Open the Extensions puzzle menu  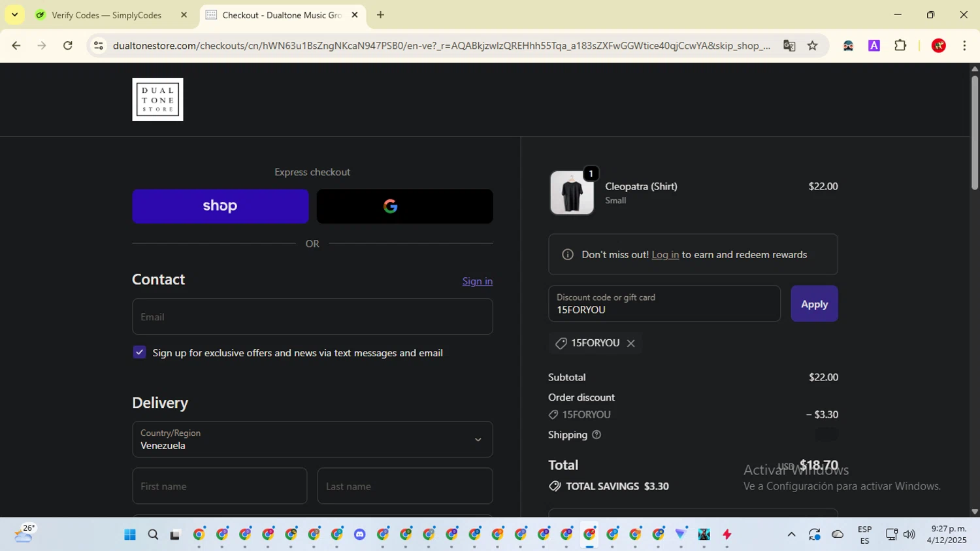pos(900,46)
